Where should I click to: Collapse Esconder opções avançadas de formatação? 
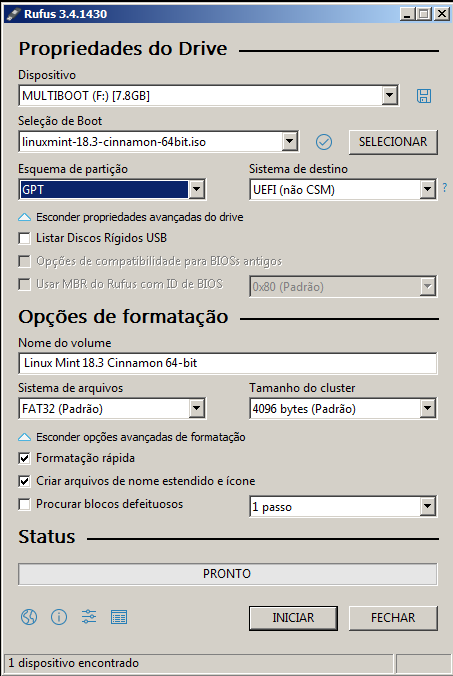click(131, 437)
